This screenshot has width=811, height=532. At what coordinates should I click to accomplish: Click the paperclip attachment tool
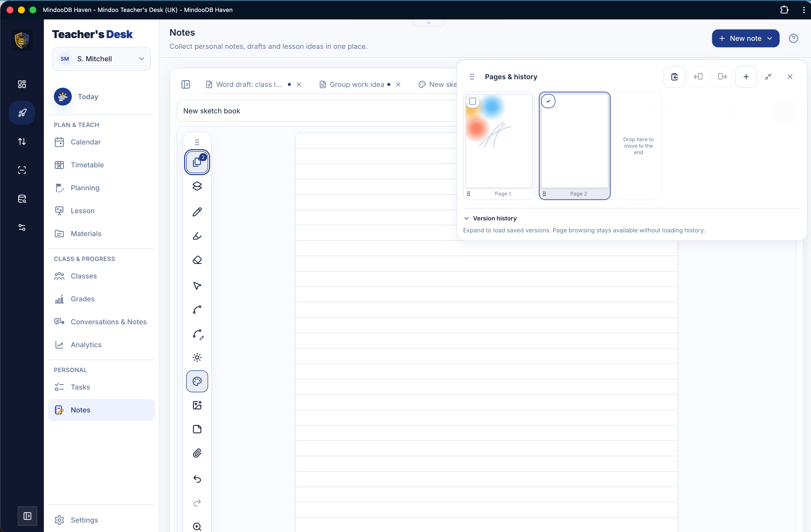197,453
